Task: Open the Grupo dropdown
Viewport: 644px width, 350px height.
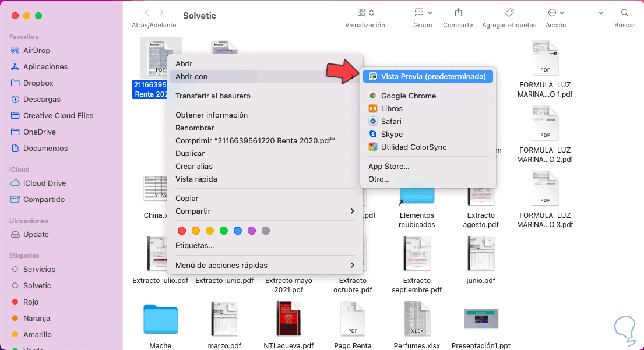Action: pos(423,13)
